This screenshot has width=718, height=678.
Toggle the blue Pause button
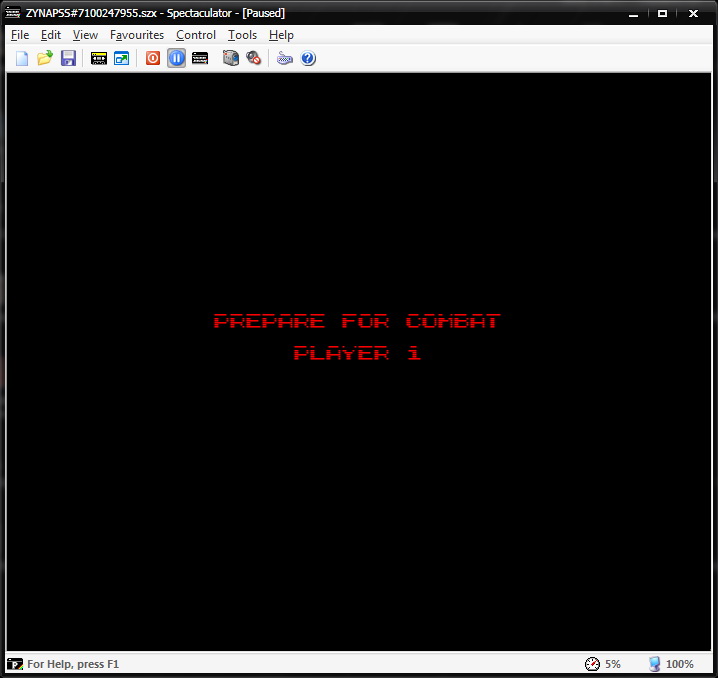(176, 58)
